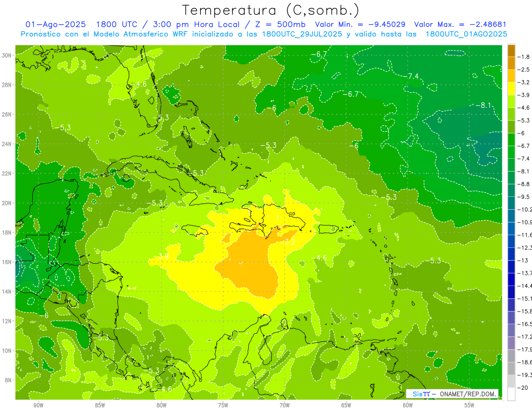Click the 16N latitude axis label
Image resolution: width=532 pixels, height=411 pixels.
click(8, 262)
